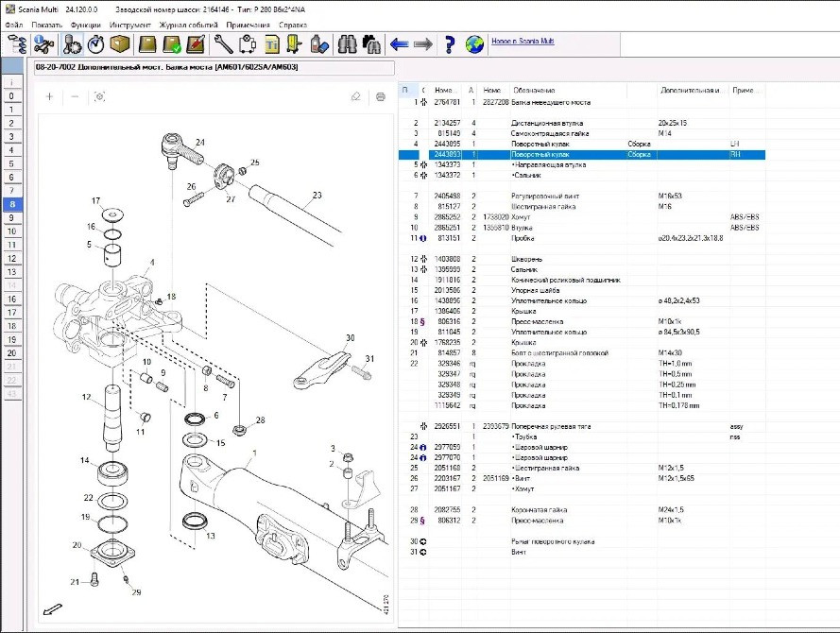Click the title field '08-20-7002 Дополнительный мост'
The width and height of the screenshot is (840, 633).
click(x=214, y=67)
